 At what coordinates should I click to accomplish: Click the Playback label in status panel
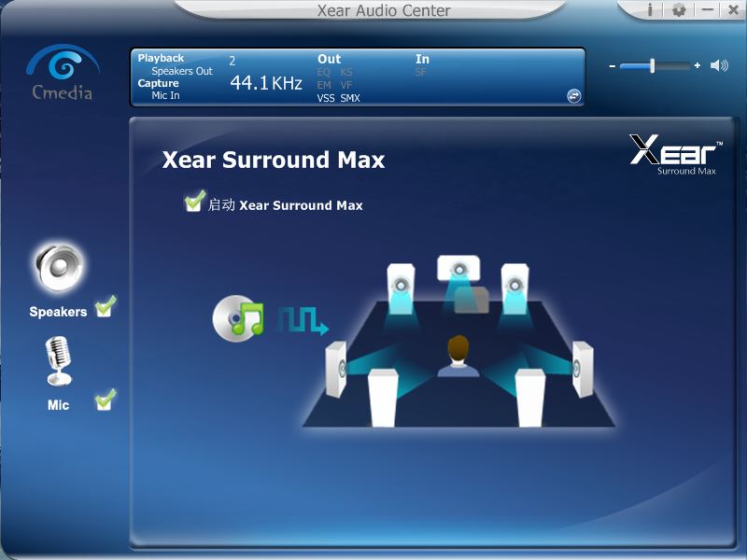tap(161, 58)
